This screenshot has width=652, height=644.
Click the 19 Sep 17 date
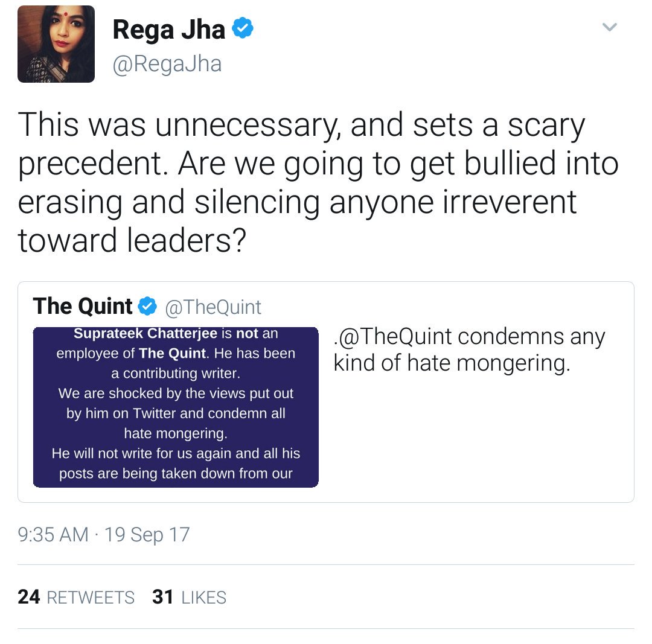coord(147,535)
